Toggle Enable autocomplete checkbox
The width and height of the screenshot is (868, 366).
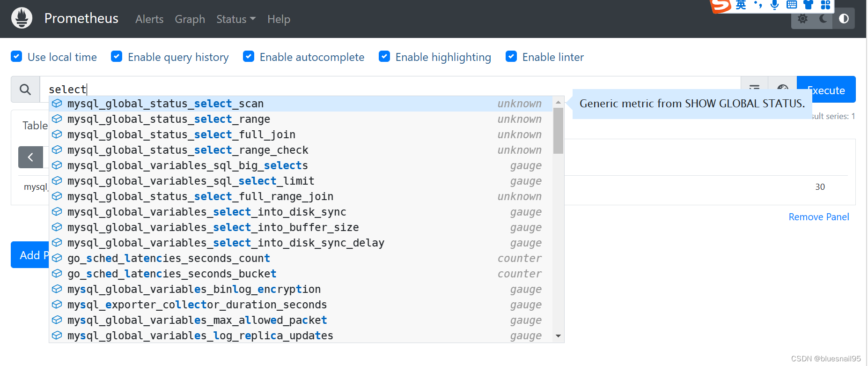click(249, 57)
